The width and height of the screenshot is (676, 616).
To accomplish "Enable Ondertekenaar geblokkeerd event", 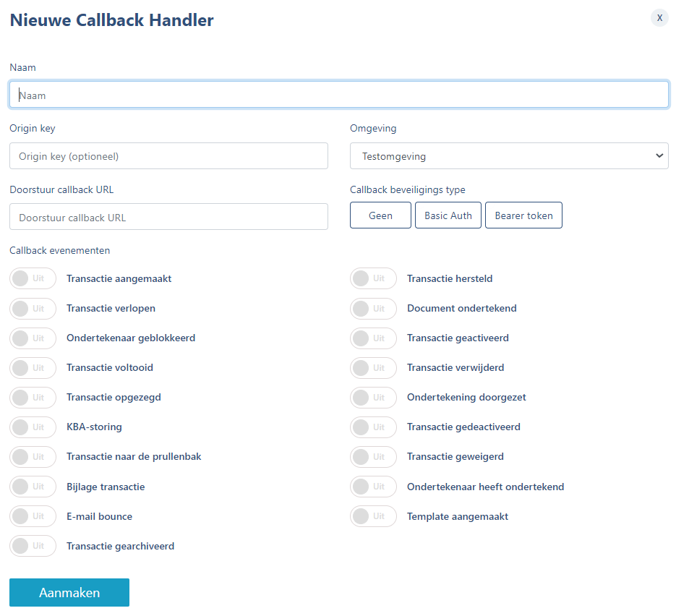I will 33,338.
